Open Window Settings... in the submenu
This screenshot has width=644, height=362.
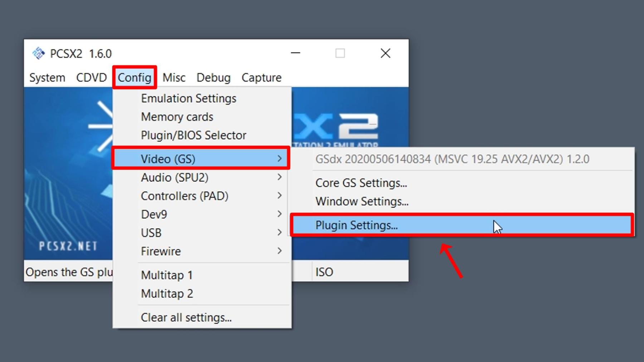(362, 201)
